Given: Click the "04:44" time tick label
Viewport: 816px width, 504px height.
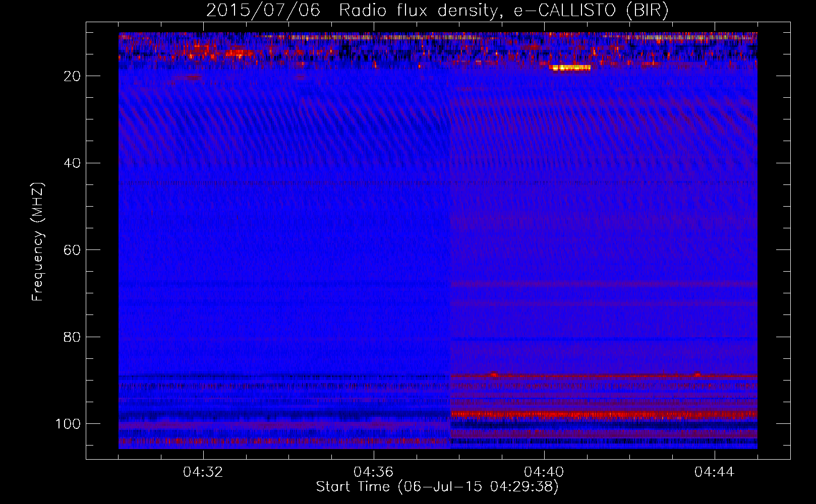Looking at the screenshot, I should (715, 472).
